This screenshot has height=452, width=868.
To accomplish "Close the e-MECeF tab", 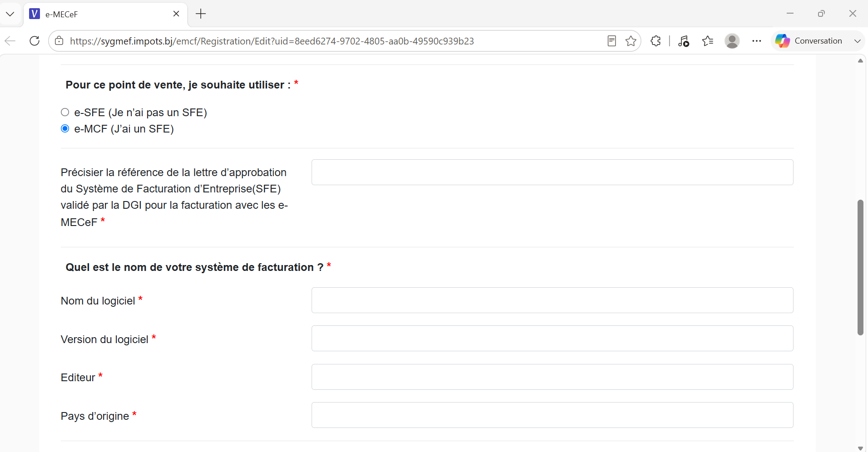I will pos(176,14).
